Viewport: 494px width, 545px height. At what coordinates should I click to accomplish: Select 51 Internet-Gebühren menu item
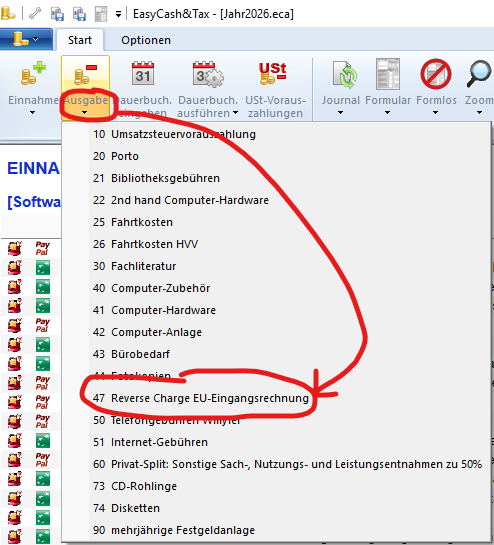pos(276,442)
